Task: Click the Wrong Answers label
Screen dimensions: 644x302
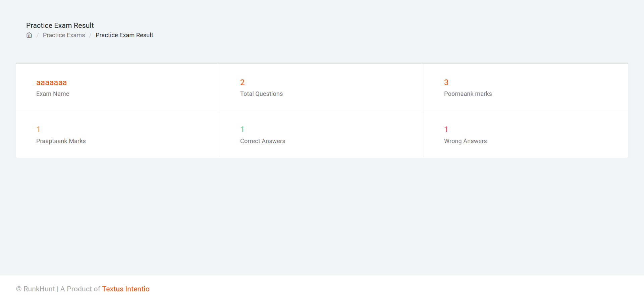Action: click(465, 141)
